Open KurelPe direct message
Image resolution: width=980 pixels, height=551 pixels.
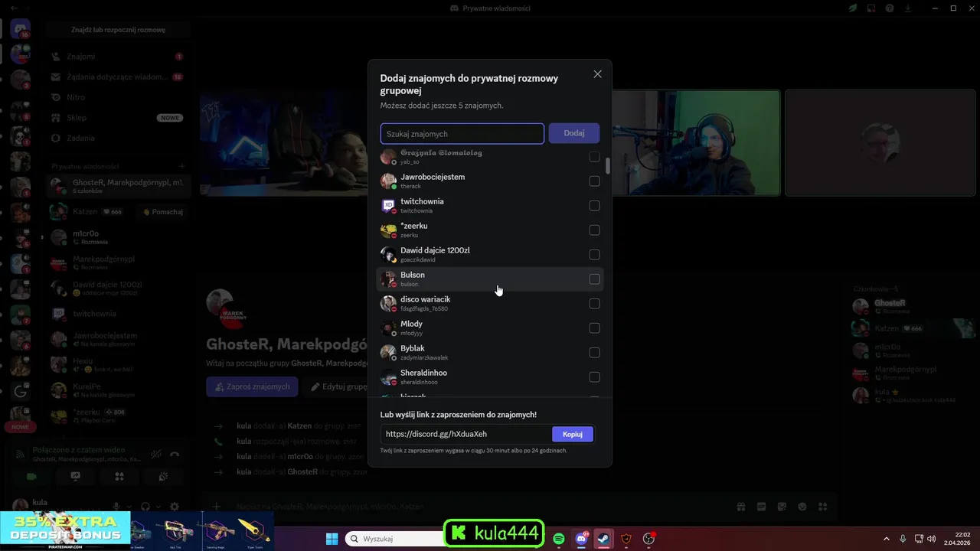pyautogui.click(x=117, y=390)
